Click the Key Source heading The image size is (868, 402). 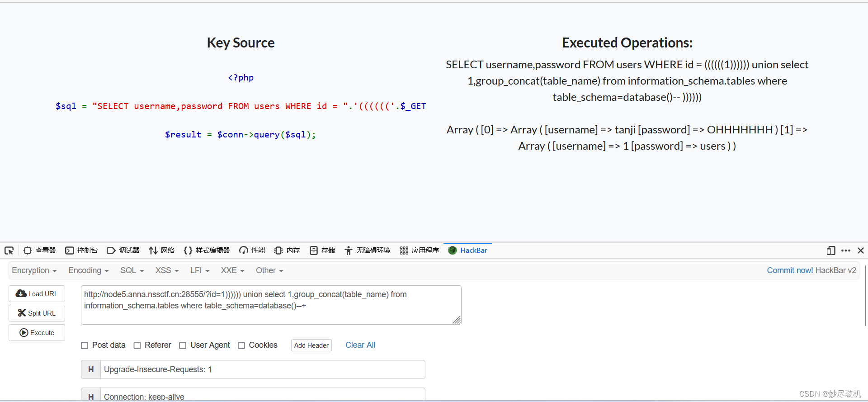tap(241, 43)
